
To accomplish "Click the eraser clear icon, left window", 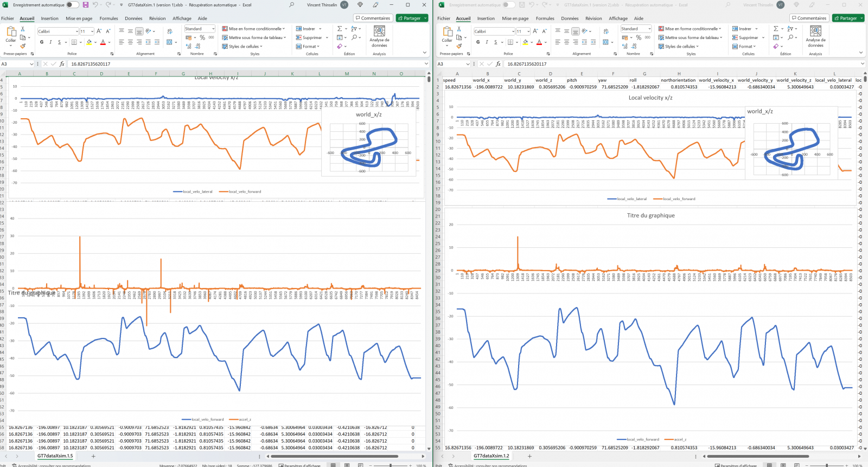I will 340,46.
